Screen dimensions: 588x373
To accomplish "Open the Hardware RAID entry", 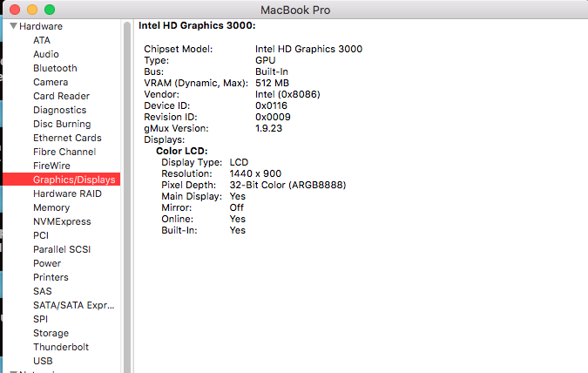I will click(67, 193).
